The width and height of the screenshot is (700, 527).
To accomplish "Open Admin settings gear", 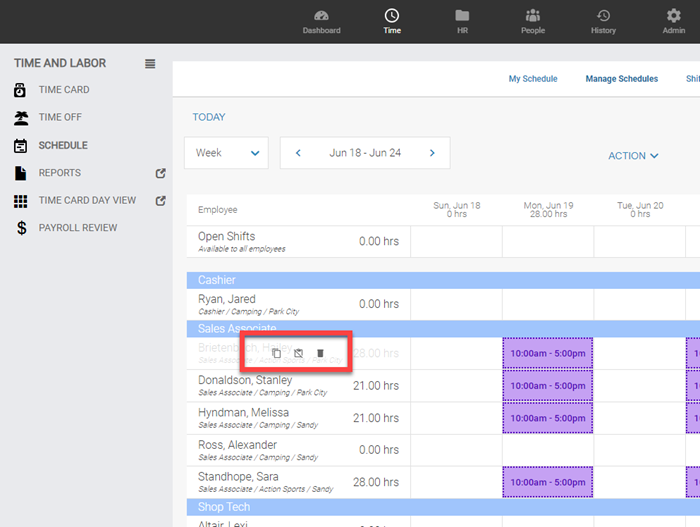I will (x=673, y=21).
